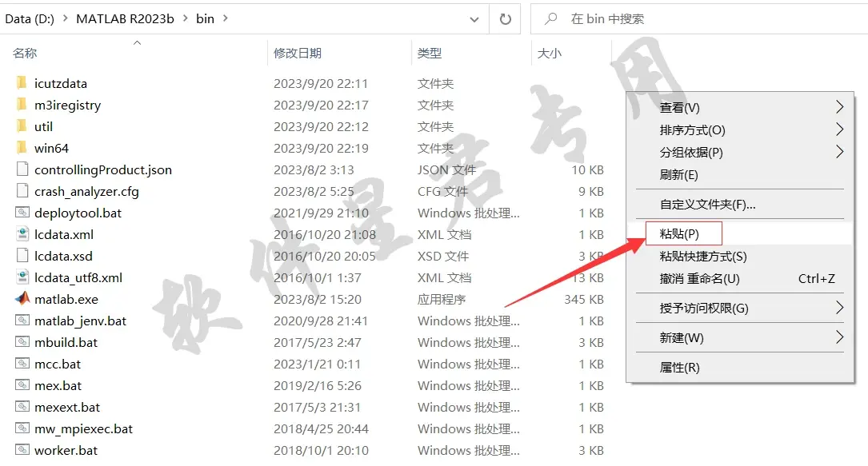Click the crash_analyzer.cfg file icon
The width and height of the screenshot is (868, 466).
click(22, 191)
